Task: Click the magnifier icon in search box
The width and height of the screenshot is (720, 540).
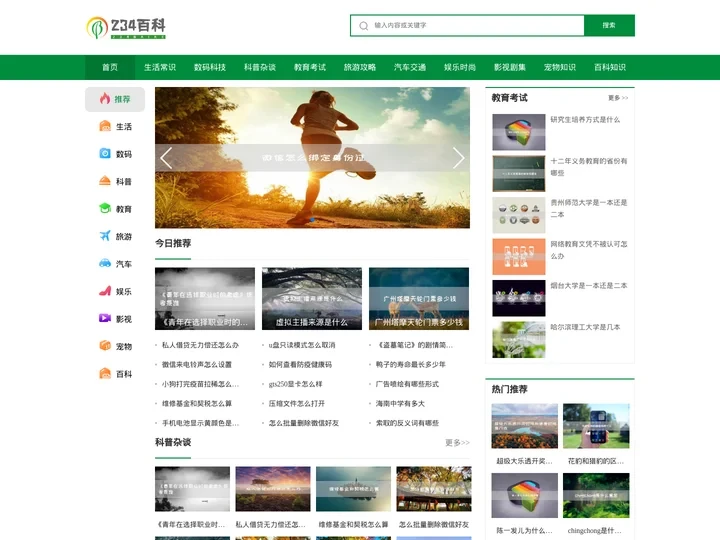Action: [x=364, y=26]
